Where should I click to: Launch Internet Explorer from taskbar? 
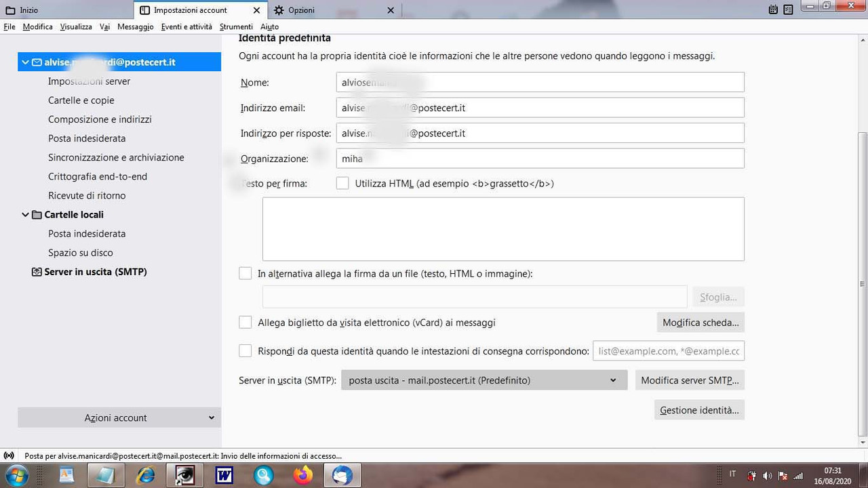[x=146, y=476]
